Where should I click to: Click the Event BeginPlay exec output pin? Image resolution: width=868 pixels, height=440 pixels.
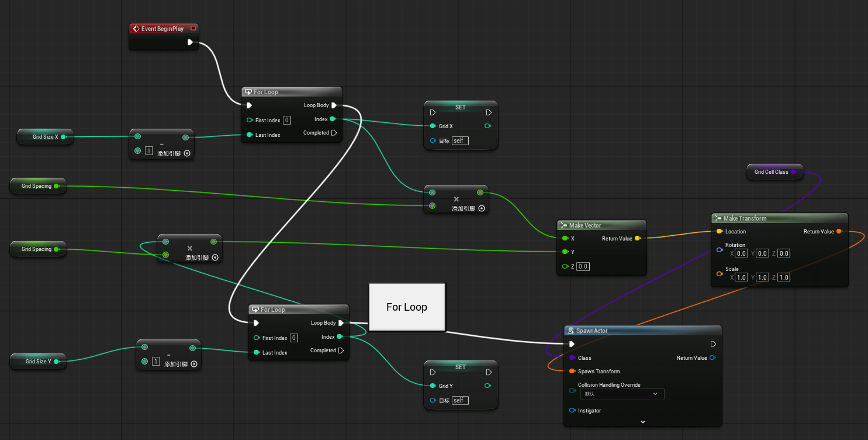[x=190, y=42]
